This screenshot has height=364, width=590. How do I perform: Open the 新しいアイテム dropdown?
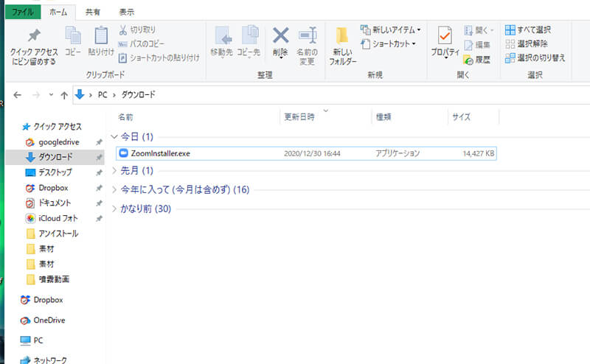(391, 29)
